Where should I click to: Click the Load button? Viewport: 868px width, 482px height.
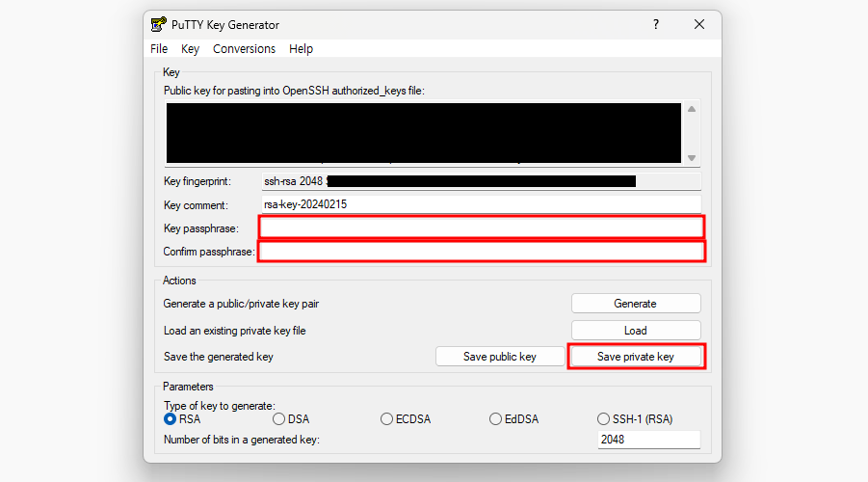636,331
